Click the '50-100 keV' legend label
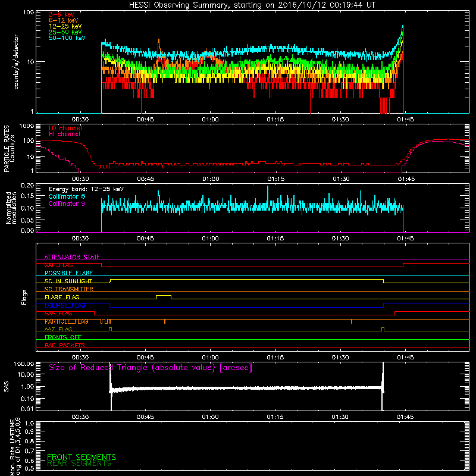This screenshot has height=476, width=476. tap(67, 38)
